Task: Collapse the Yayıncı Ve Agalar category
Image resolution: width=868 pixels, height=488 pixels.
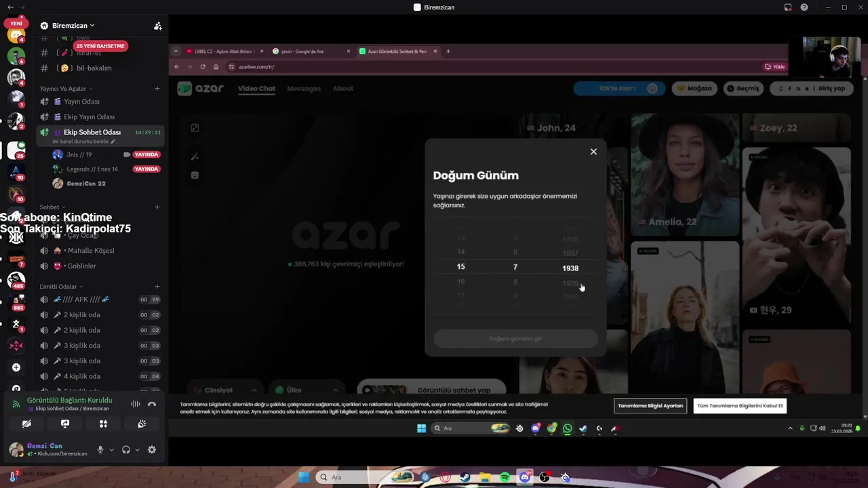Action: click(66, 89)
